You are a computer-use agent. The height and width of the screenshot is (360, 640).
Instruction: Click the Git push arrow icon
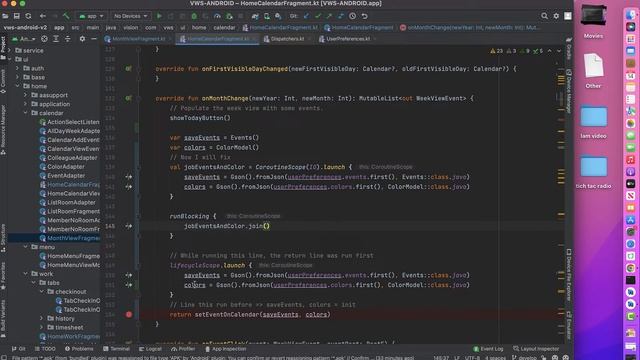point(329,16)
